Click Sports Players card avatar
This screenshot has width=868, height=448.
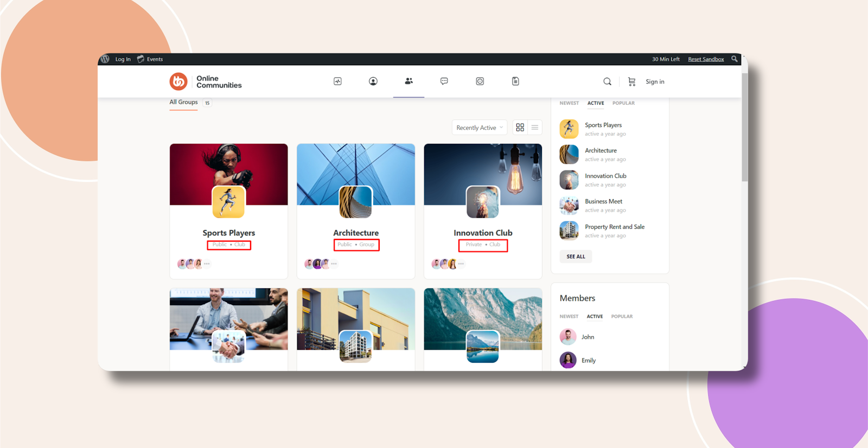[x=228, y=202]
